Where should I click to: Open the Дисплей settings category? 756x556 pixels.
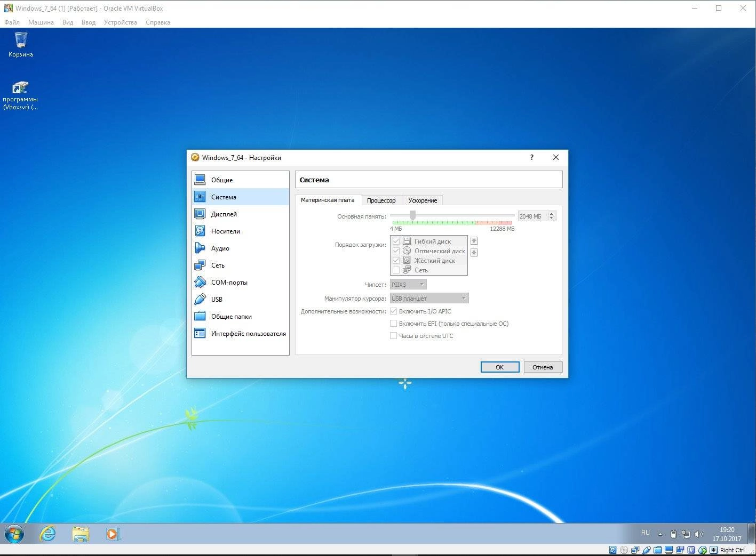[x=241, y=214]
